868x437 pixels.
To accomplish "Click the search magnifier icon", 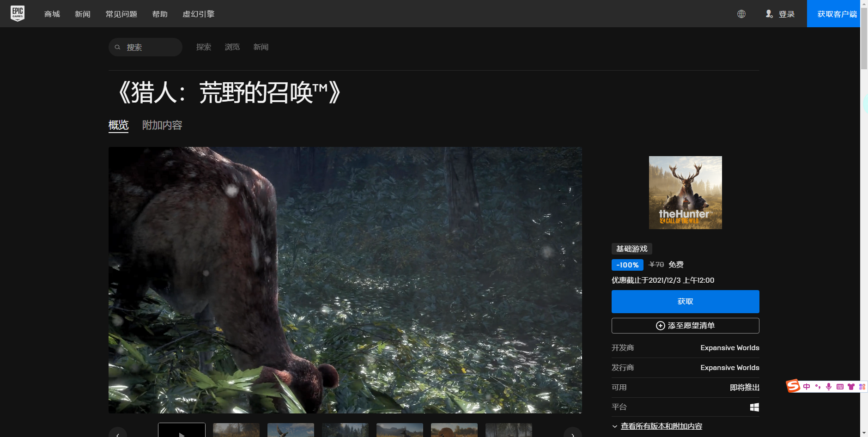I will pyautogui.click(x=118, y=47).
